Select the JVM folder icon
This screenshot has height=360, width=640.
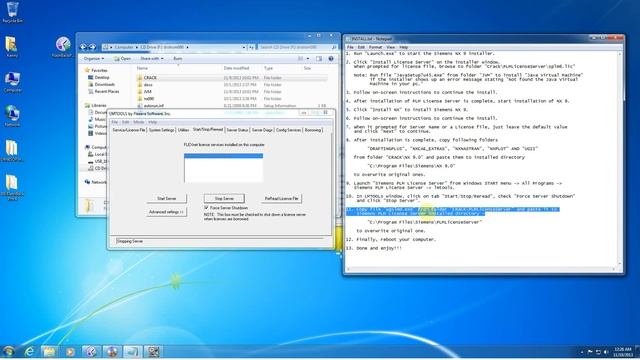[x=140, y=91]
